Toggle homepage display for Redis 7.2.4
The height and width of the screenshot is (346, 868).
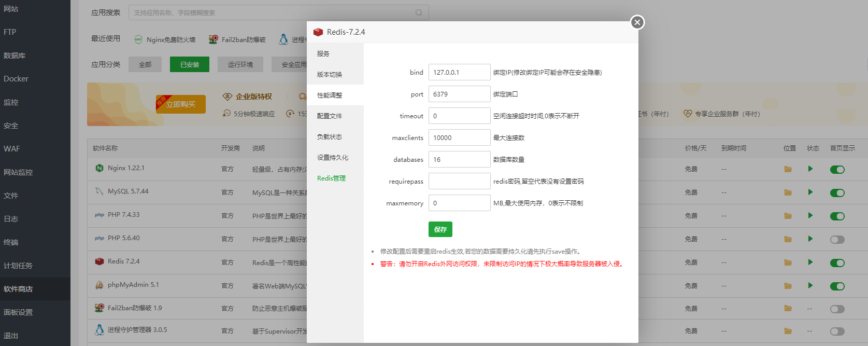click(837, 263)
